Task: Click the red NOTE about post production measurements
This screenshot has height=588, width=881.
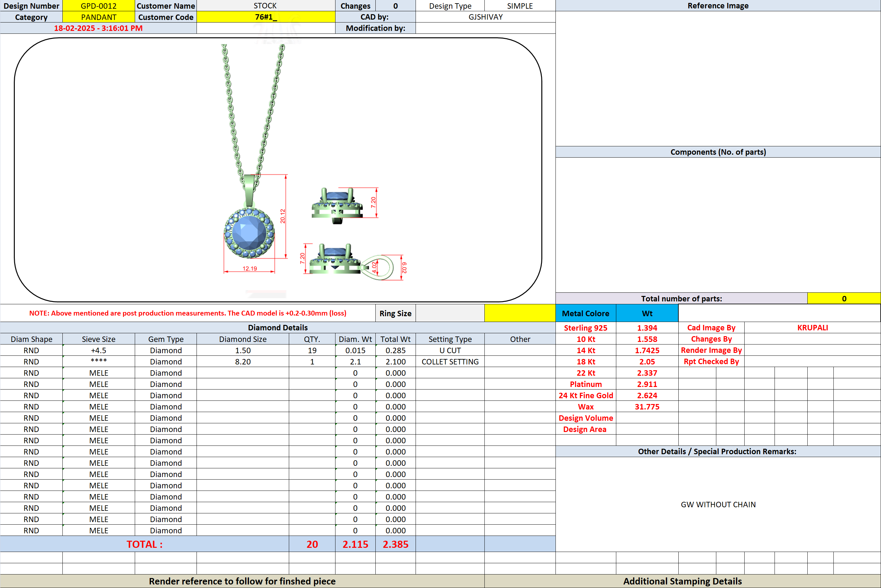Action: tap(188, 313)
